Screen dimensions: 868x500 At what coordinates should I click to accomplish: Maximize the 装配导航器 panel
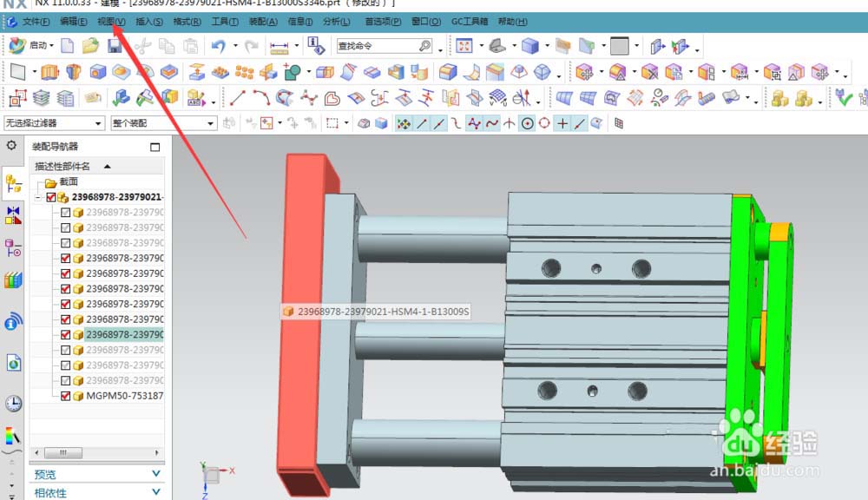[x=155, y=147]
